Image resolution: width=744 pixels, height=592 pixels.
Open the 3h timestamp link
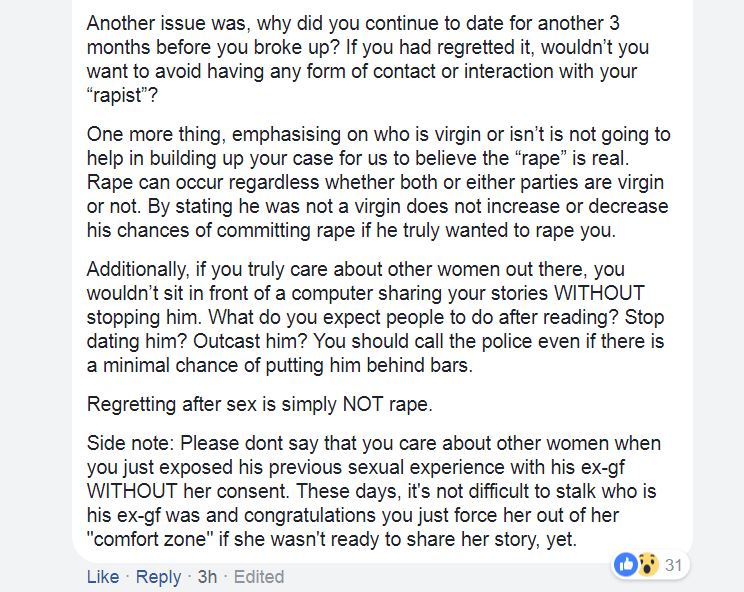click(x=207, y=577)
